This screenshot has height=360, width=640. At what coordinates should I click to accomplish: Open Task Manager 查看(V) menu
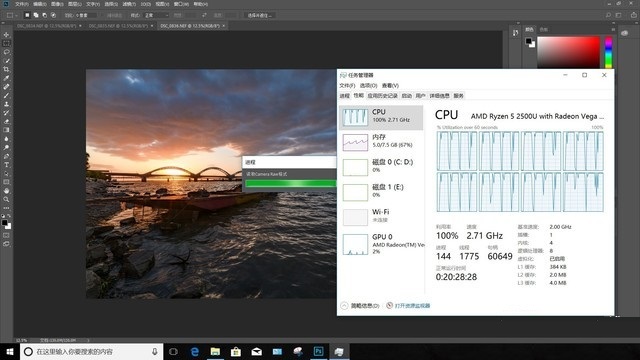point(390,85)
